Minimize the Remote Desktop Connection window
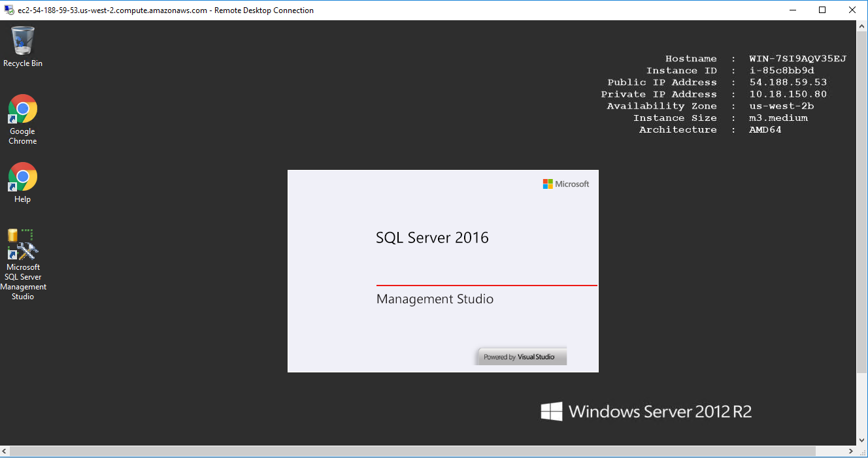 [x=793, y=10]
